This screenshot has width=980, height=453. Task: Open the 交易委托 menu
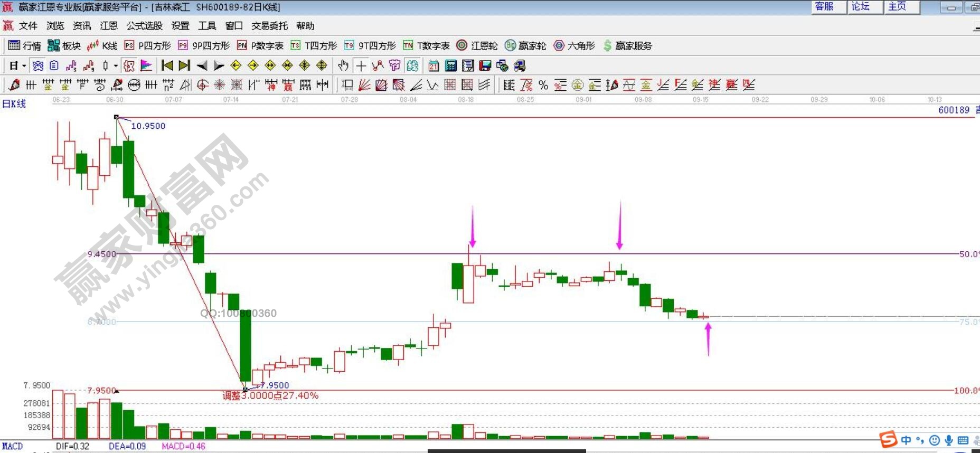click(x=269, y=26)
